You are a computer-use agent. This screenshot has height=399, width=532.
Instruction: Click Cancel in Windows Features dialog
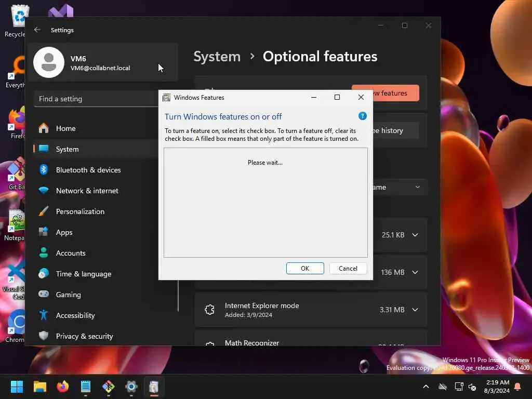(348, 269)
